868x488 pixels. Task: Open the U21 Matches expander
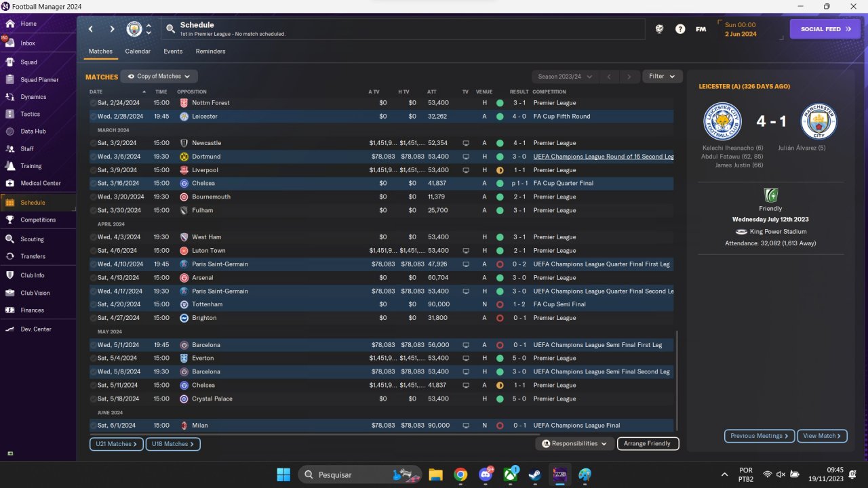[116, 444]
